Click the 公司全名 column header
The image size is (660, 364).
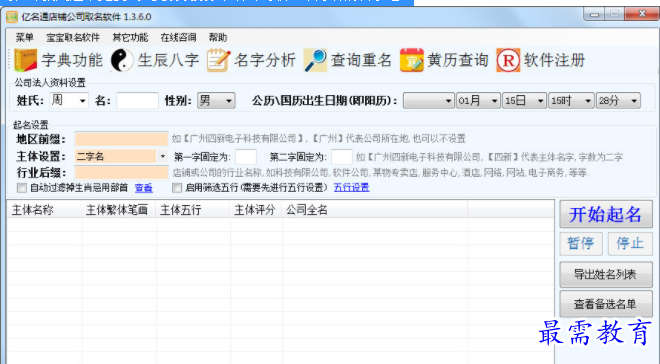[x=375, y=210]
